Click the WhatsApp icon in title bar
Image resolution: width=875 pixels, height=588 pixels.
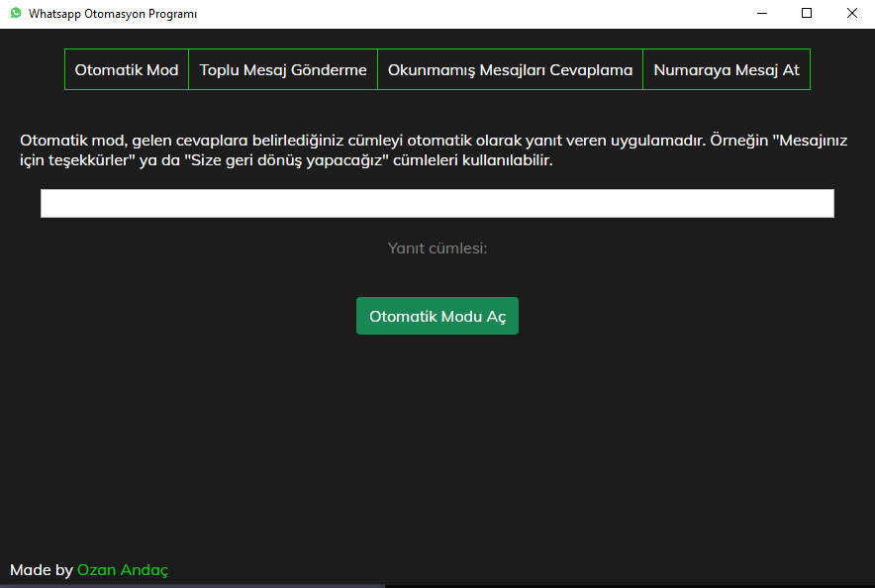(16, 13)
